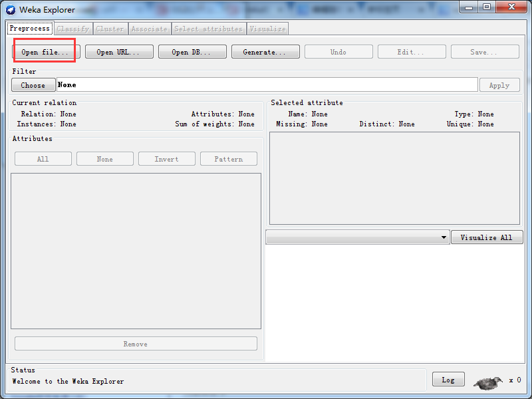Invert the attribute selection
Viewport: 532px width, 399px height.
pyautogui.click(x=167, y=159)
